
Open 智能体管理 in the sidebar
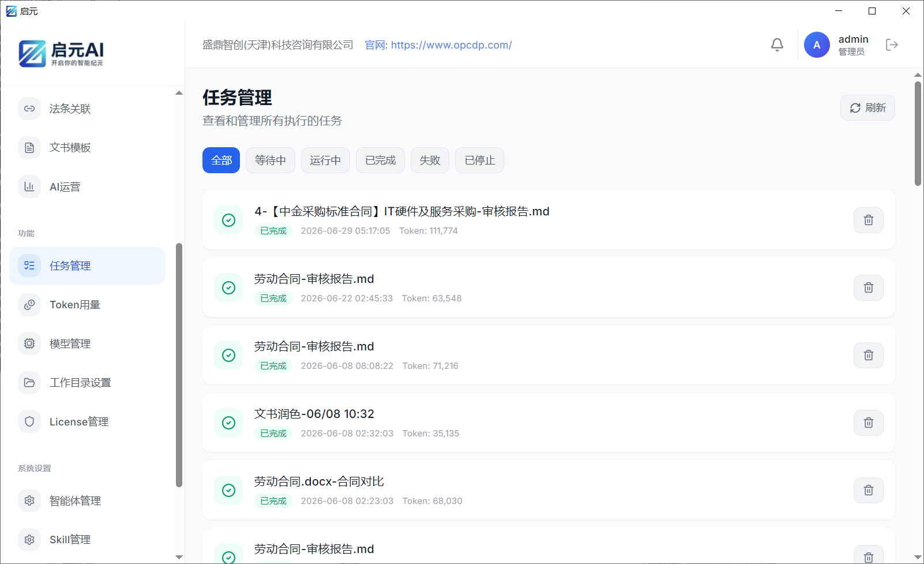(x=87, y=500)
